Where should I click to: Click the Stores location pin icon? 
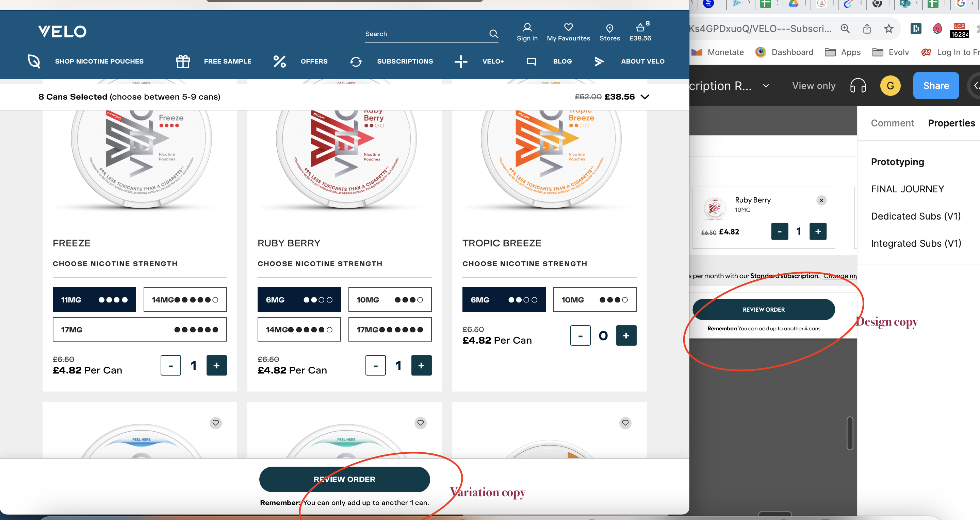(x=609, y=29)
